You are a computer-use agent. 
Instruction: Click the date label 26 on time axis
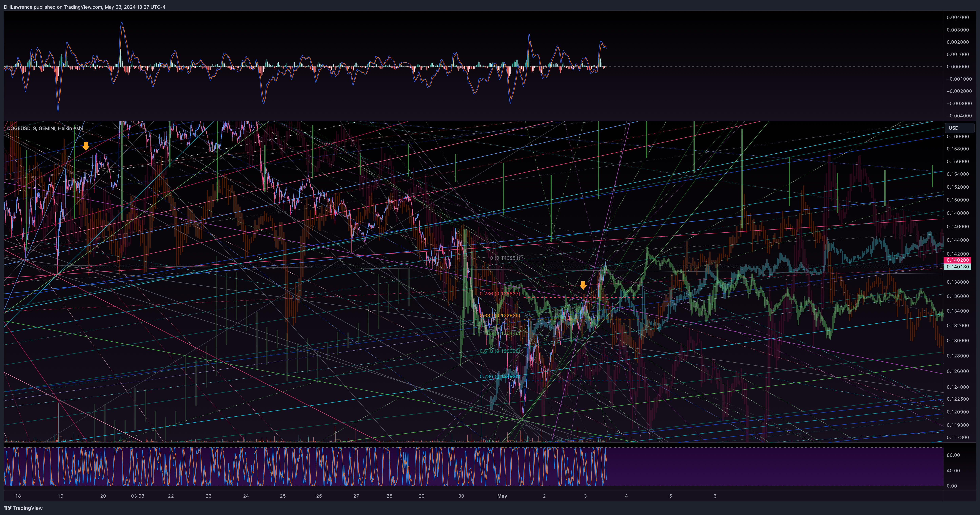click(x=319, y=496)
